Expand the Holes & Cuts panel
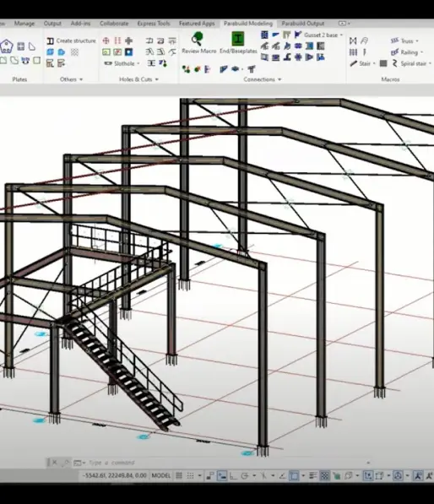Viewport: 434px width, 504px height. pyautogui.click(x=138, y=79)
